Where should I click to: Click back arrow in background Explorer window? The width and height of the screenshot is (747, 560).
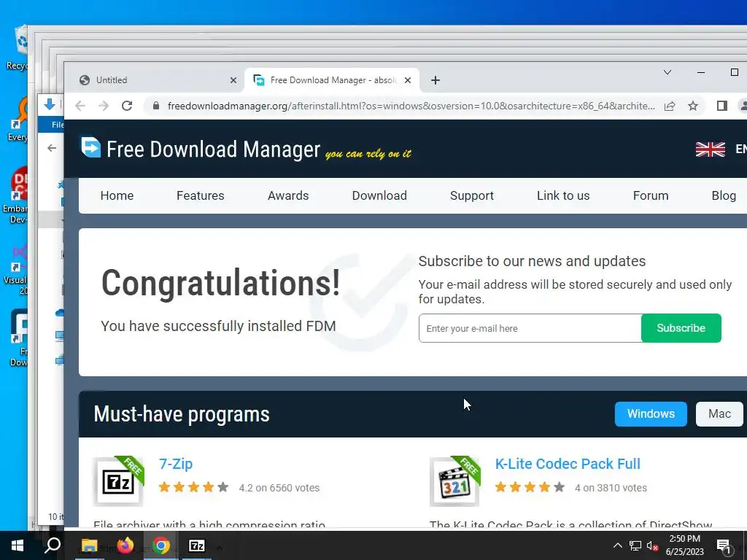(x=52, y=148)
